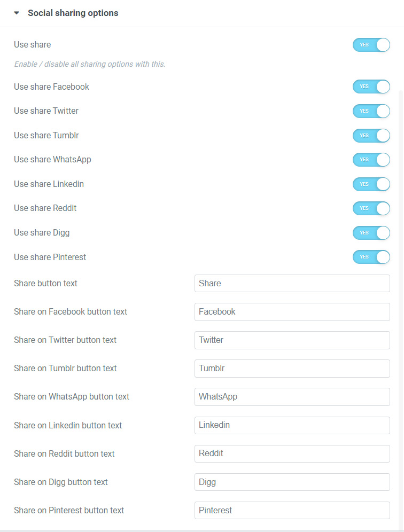Edit the Reddit button text input
The image size is (404, 532).
(x=292, y=453)
